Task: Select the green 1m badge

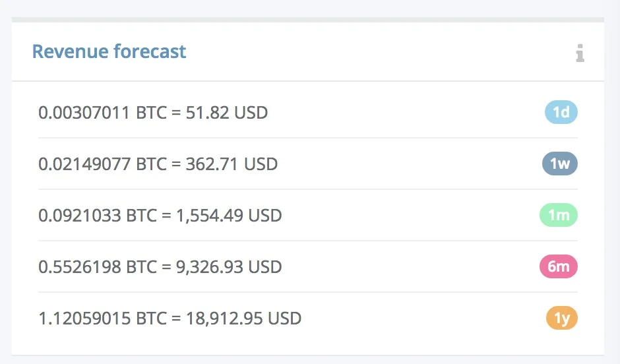Action: (x=558, y=216)
